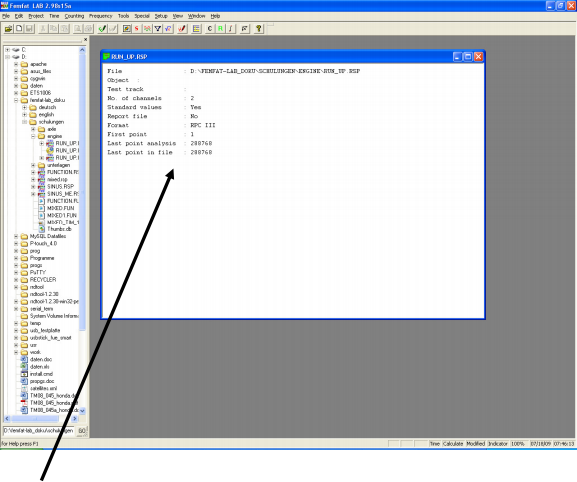Click the tree's horizontal scrollbar right arrow
Screen dimensions: 577x482
[x=74, y=419]
